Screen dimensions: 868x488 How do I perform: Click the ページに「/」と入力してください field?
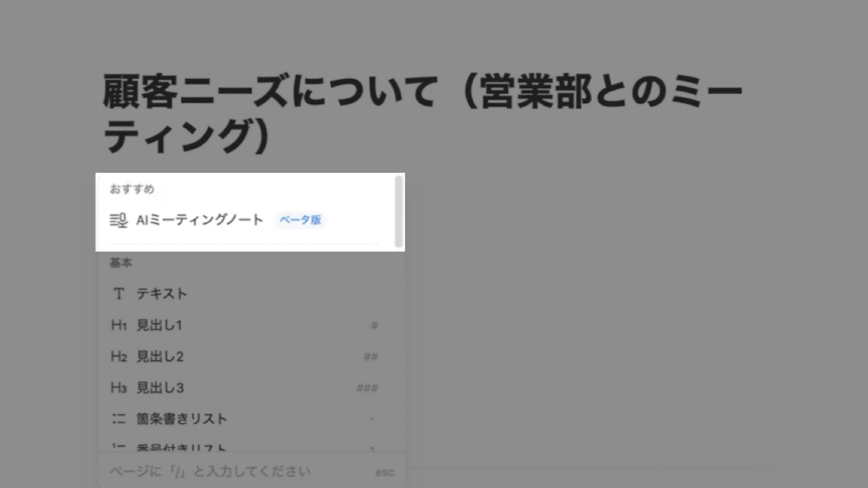pyautogui.click(x=212, y=471)
